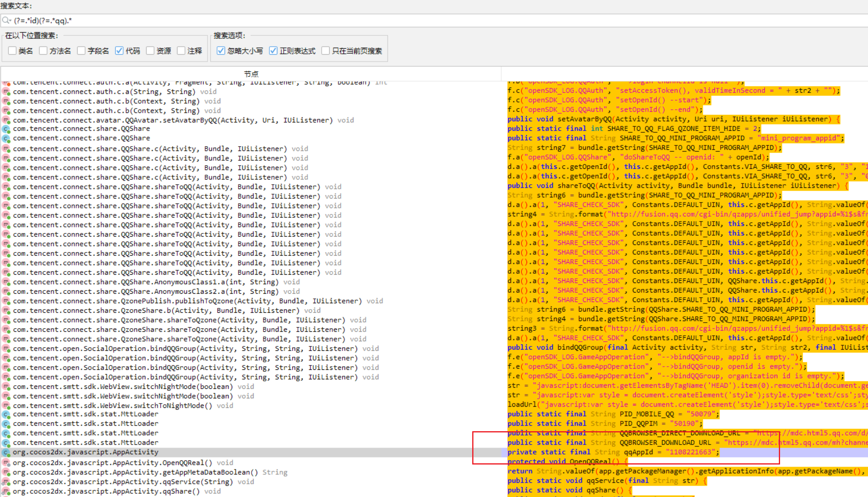Enable the 类名 checkbox
Viewport: 868px width, 497px height.
12,51
